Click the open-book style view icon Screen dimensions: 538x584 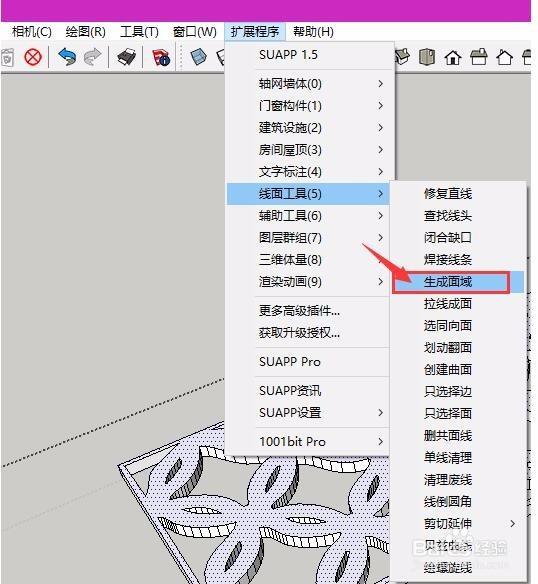coord(427,57)
